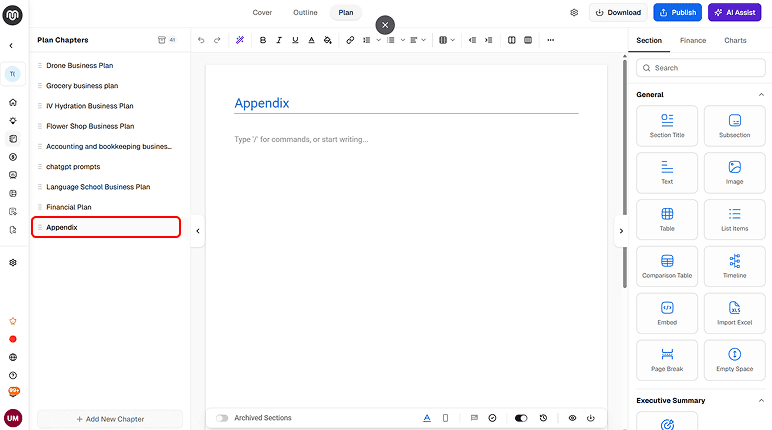
Task: Click the mobile device preview icon
Action: pos(445,418)
